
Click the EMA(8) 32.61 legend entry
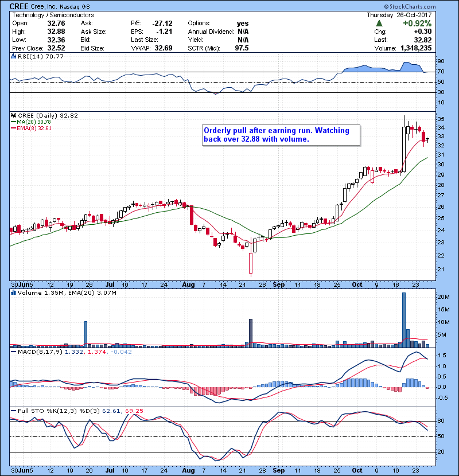point(30,128)
